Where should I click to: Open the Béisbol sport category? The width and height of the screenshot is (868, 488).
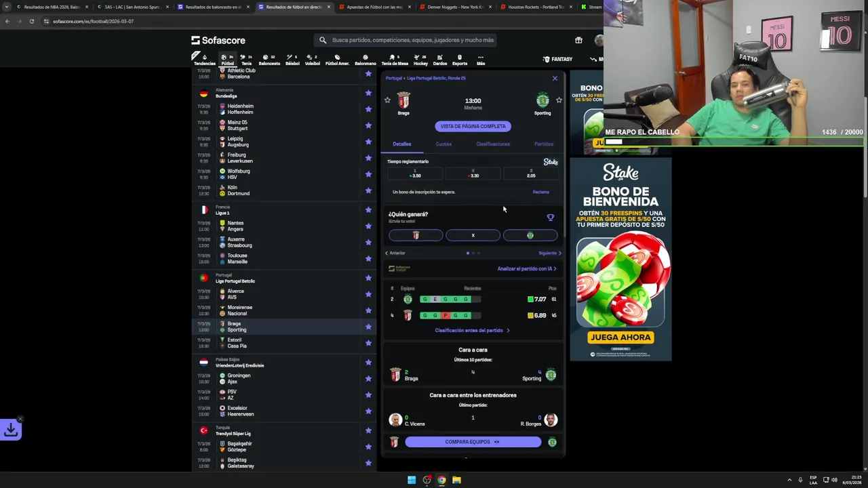[x=292, y=60]
